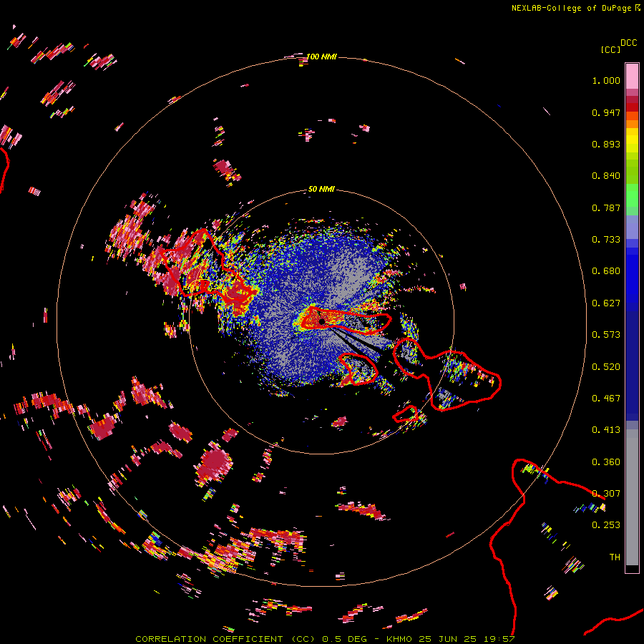644x644 pixels.
Task: Click the 0.893 scale value
Action: point(606,144)
